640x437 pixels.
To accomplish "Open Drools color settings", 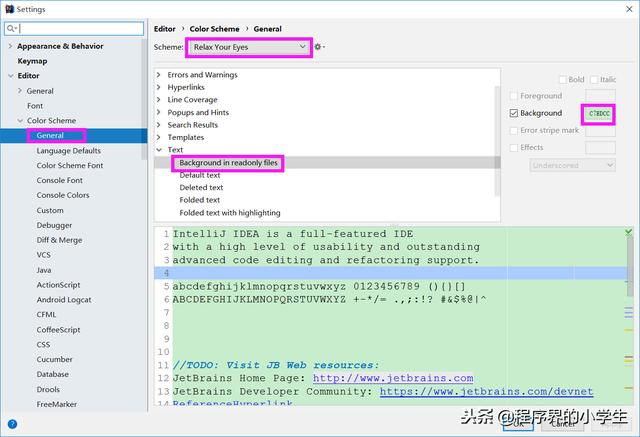I will [x=48, y=389].
